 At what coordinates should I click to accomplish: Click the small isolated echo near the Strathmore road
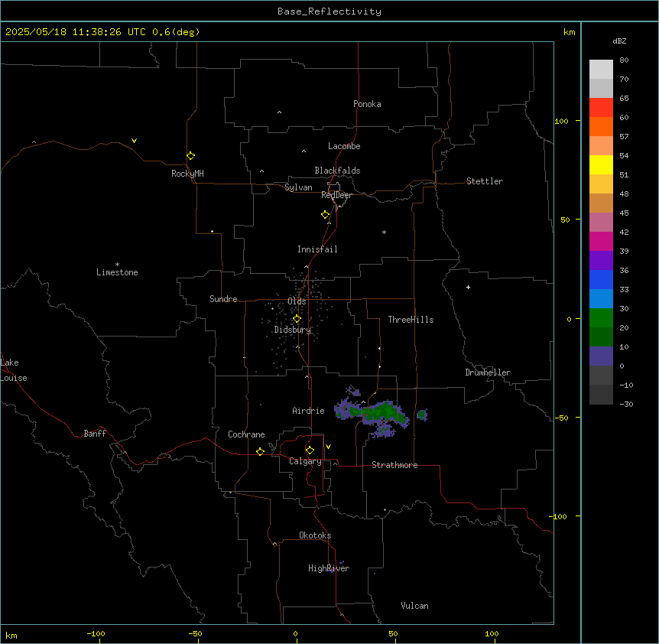pyautogui.click(x=422, y=415)
